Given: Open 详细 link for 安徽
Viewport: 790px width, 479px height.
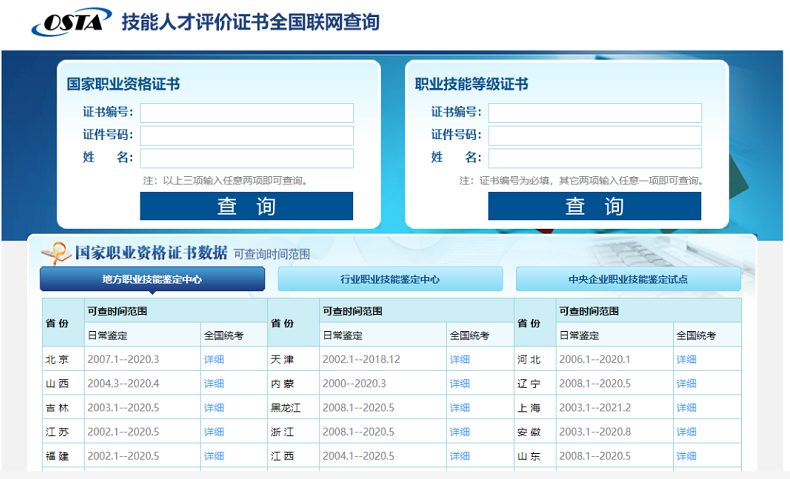Looking at the screenshot, I should [x=686, y=432].
